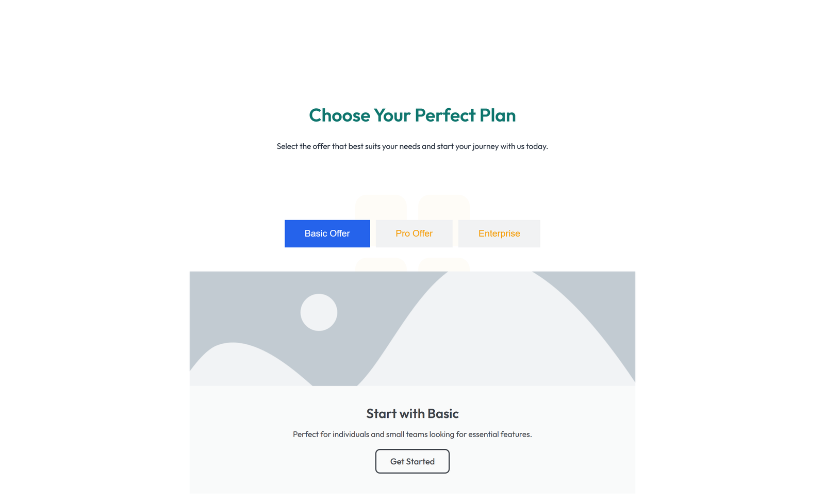Viewport: 825px width, 504px height.
Task: Open the Pro Offer pricing view
Action: point(414,233)
